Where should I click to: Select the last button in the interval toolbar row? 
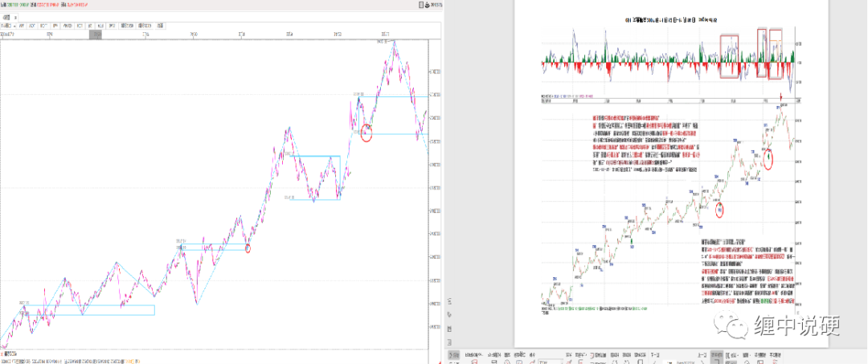pyautogui.click(x=160, y=26)
